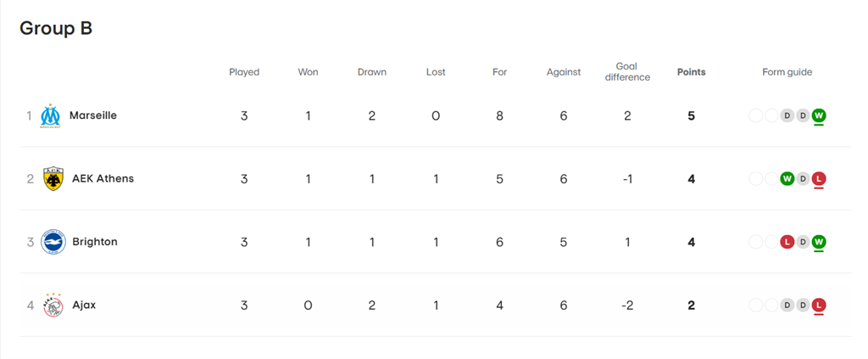Select AEK Athens' red L form badge
The height and width of the screenshot is (359, 868).
[819, 179]
